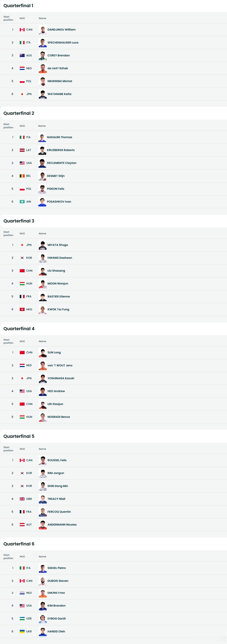Image resolution: width=227 pixels, height=644 pixels.
Task: Click the Quarterfinal 4 section heading
Action: click(x=19, y=329)
